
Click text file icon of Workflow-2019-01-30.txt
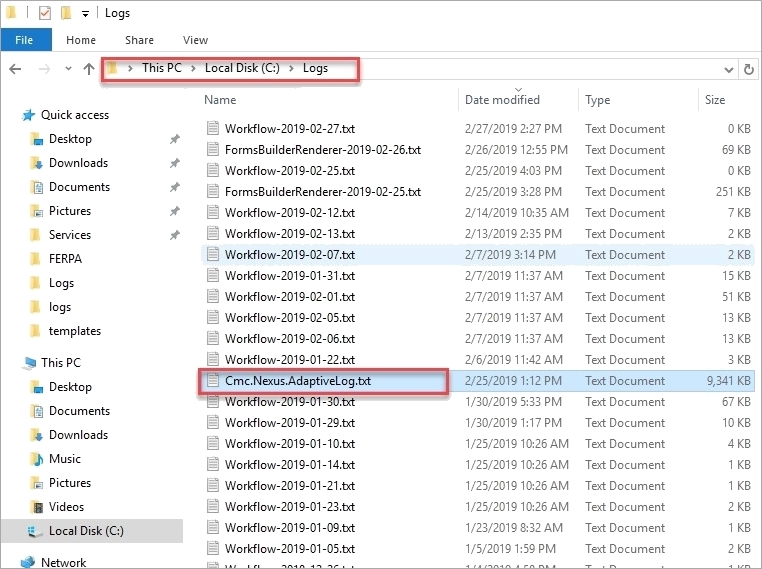pyautogui.click(x=212, y=401)
